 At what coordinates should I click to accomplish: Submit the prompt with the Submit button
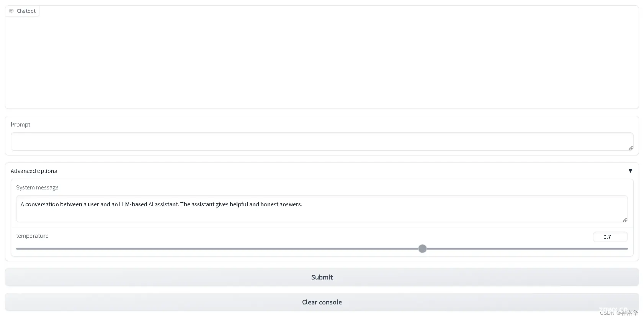[x=322, y=277]
